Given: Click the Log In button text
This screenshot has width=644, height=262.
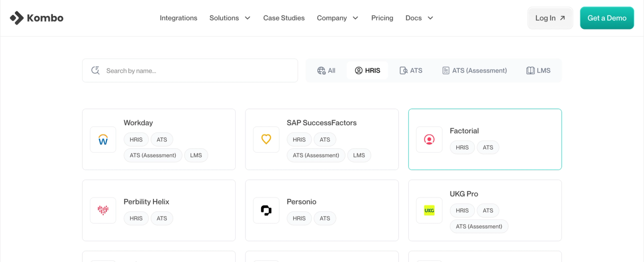Looking at the screenshot, I should (545, 18).
